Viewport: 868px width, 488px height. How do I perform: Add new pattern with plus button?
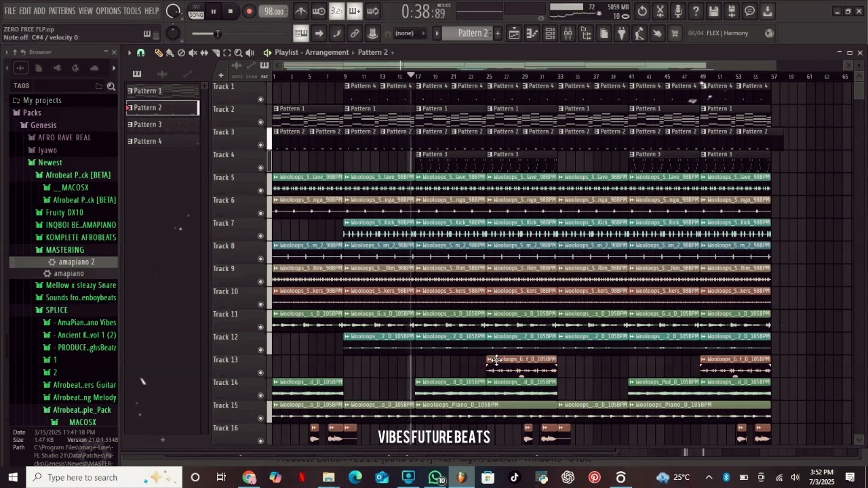click(x=497, y=33)
